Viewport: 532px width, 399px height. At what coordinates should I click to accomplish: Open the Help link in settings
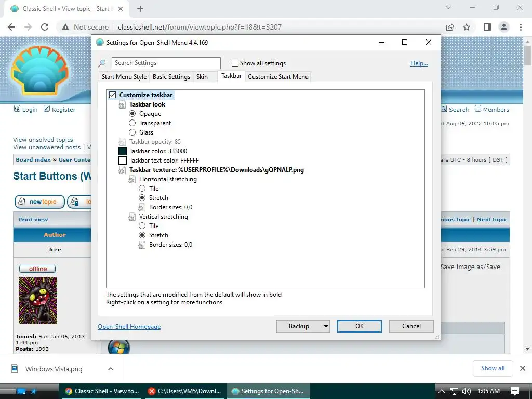click(419, 63)
